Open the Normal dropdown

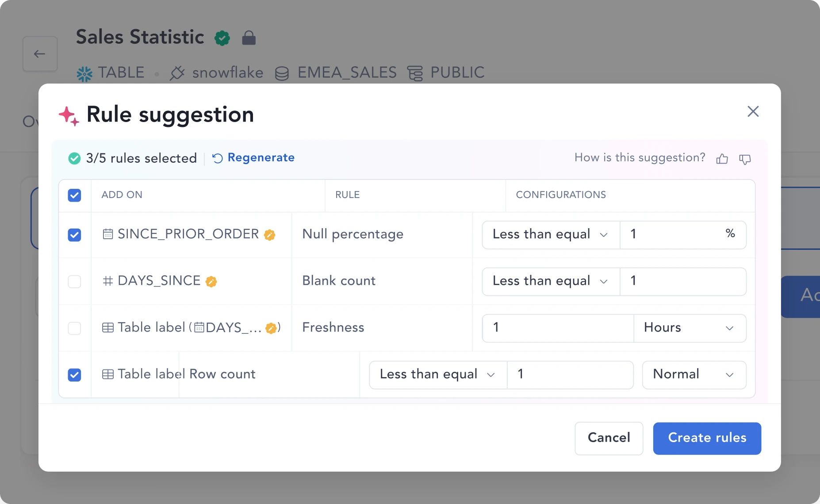click(x=694, y=375)
